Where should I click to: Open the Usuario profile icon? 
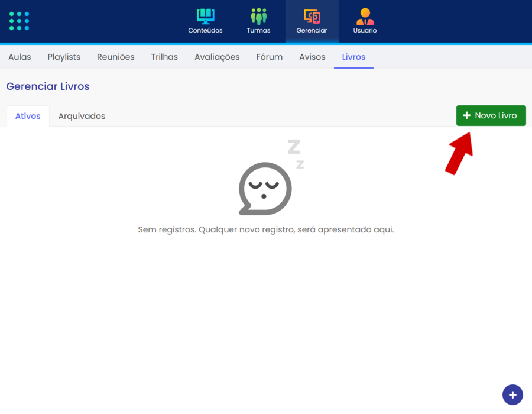tap(365, 16)
